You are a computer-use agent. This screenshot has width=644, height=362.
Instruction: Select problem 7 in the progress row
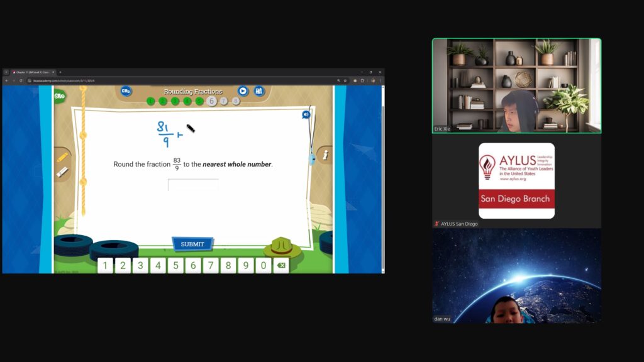224,101
